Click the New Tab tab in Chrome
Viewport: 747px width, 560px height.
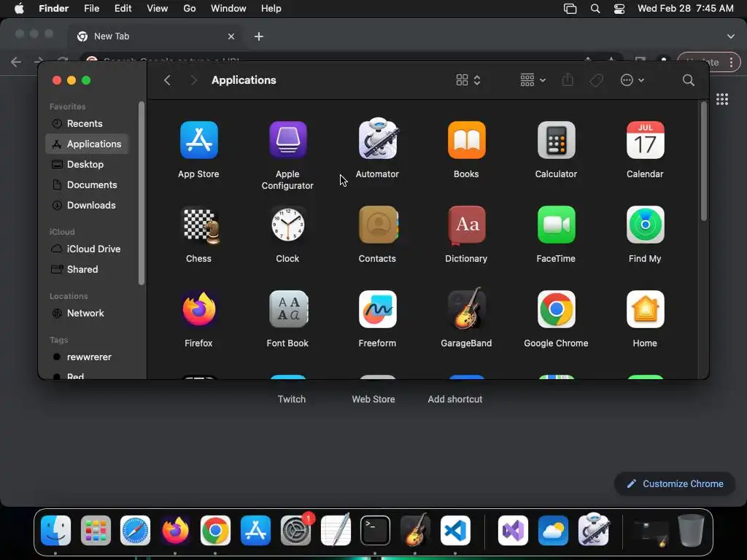[155, 36]
